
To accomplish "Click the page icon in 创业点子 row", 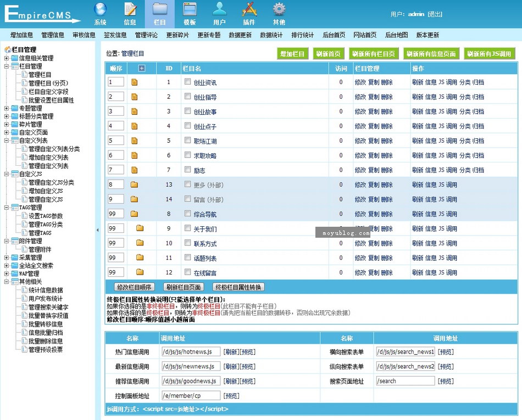I will point(134,126).
